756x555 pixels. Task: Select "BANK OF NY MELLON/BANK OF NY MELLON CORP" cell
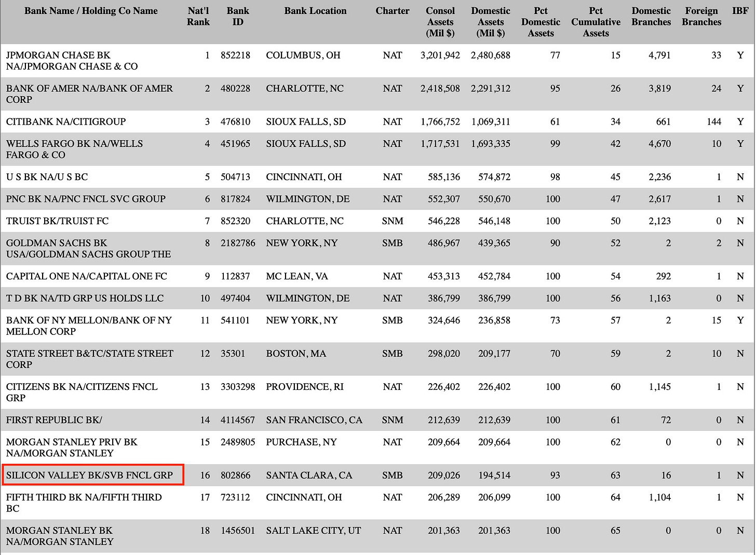click(89, 326)
